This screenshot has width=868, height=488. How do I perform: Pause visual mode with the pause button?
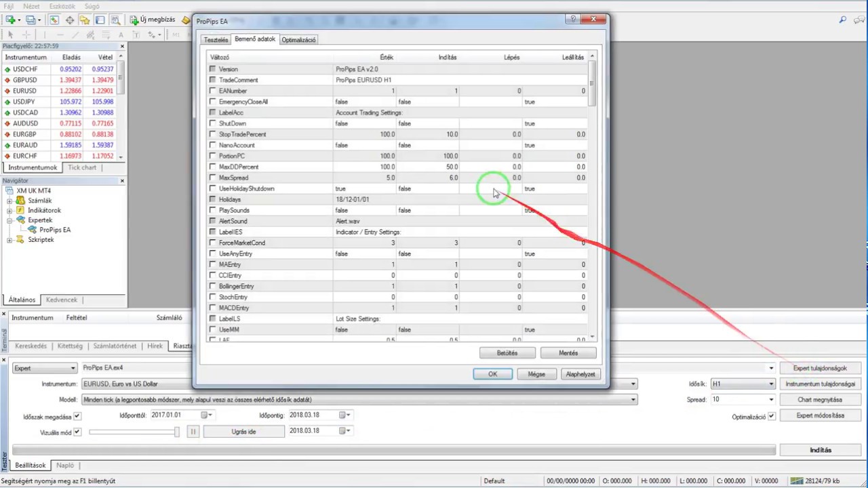pos(193,431)
